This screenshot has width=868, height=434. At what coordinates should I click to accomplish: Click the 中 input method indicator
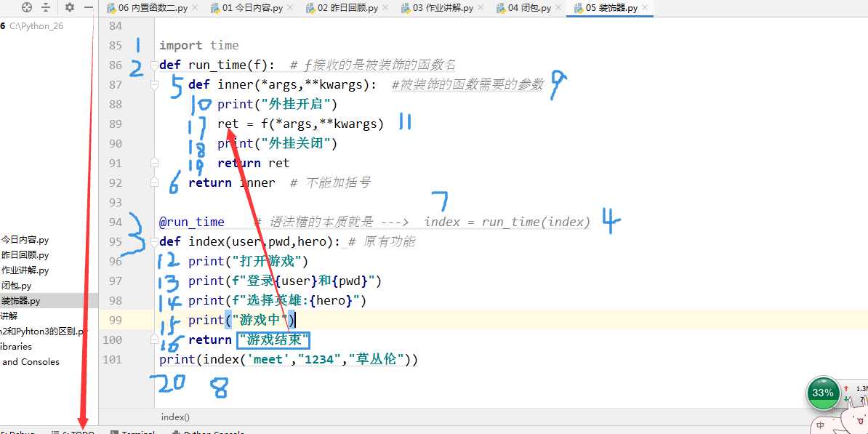tap(821, 426)
